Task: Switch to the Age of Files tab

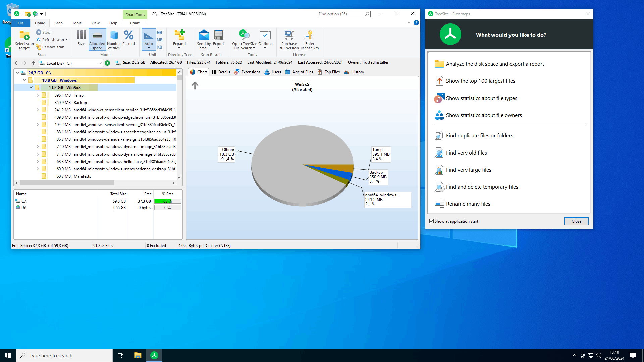Action: point(299,72)
